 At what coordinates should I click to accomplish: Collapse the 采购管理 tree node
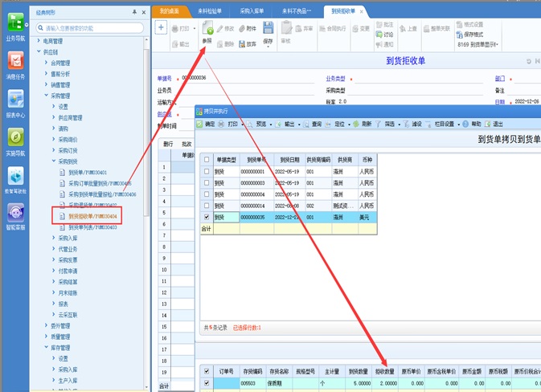[x=47, y=95]
